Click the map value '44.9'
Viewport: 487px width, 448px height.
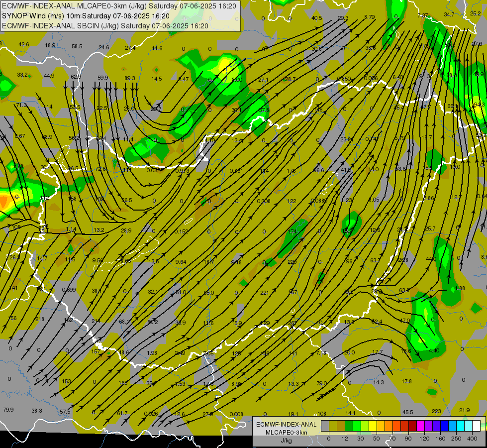point(49,76)
